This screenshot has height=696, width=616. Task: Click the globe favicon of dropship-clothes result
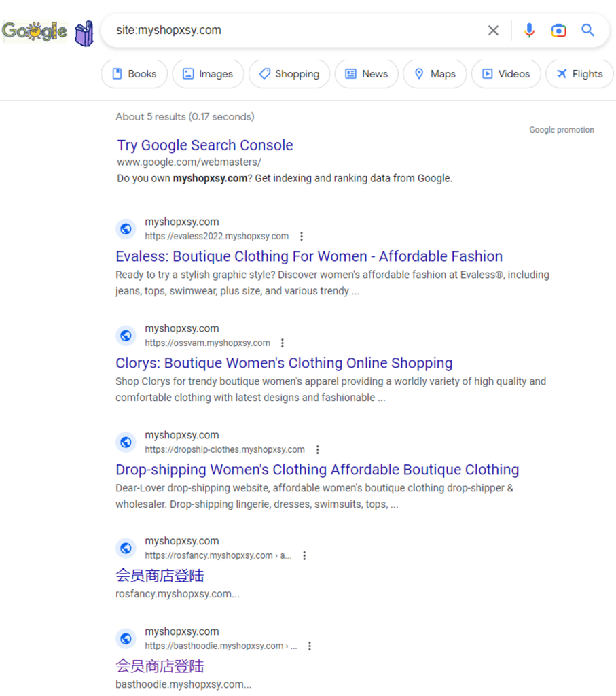click(126, 442)
